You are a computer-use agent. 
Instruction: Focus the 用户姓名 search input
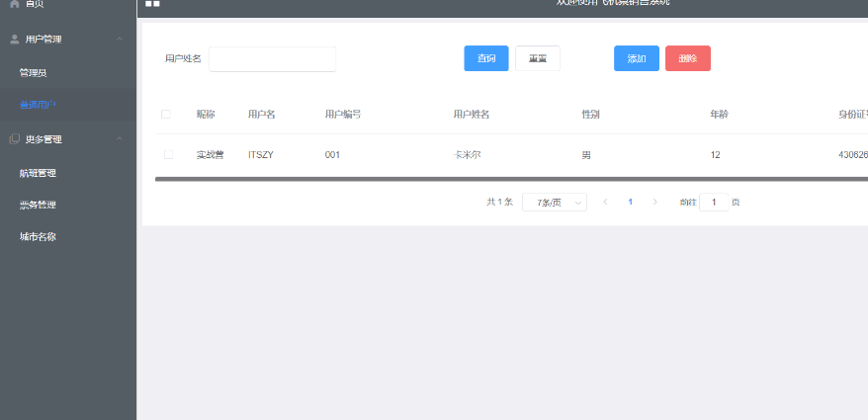click(x=272, y=59)
